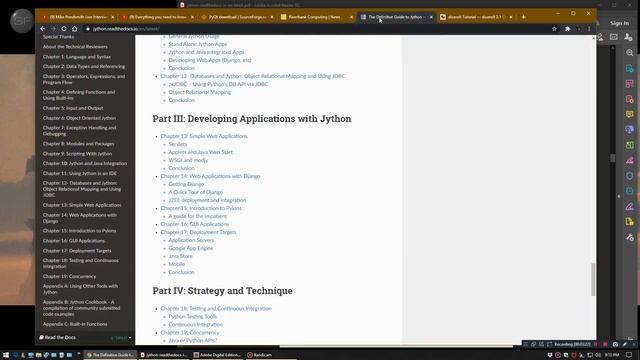Select Chapter 1: Language and Syntax in sidebar

pos(77,57)
